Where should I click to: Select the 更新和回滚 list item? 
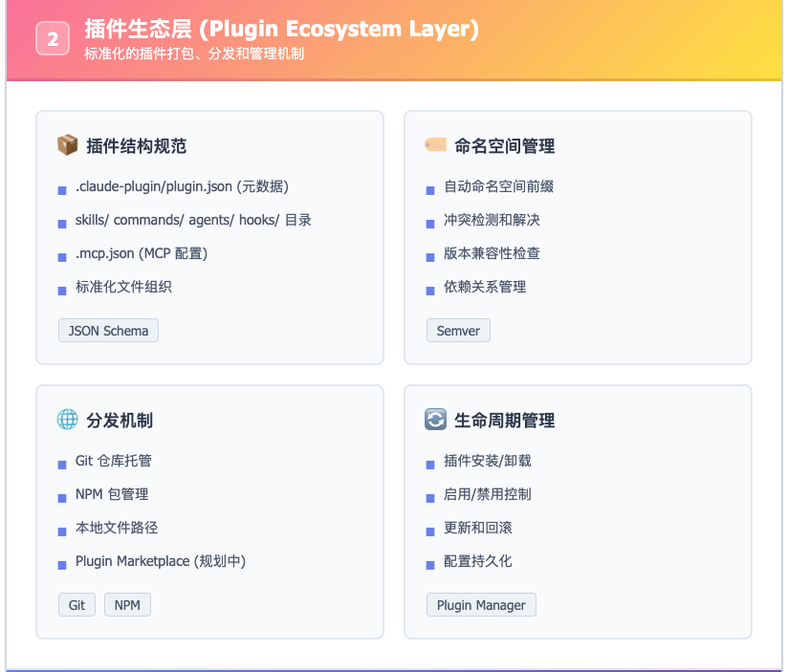click(x=478, y=528)
